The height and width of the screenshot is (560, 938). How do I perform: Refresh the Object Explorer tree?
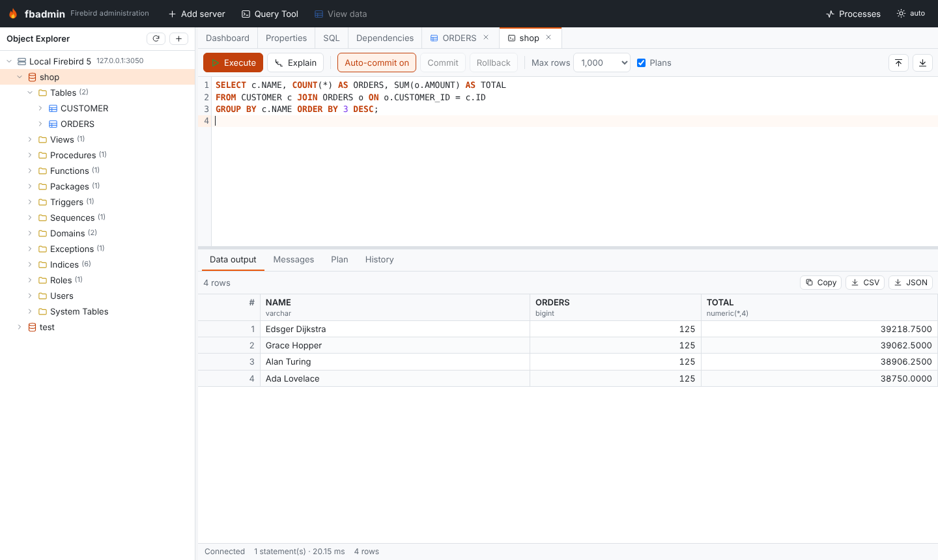pyautogui.click(x=156, y=38)
